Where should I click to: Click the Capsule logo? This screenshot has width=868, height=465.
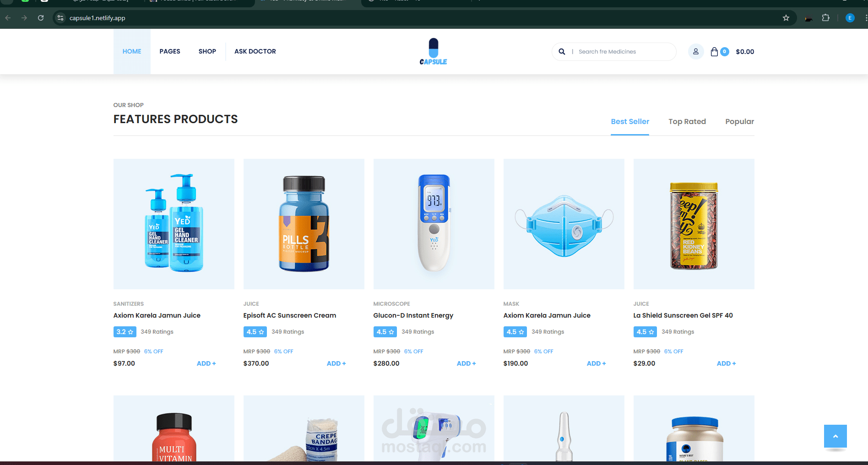pos(433,51)
